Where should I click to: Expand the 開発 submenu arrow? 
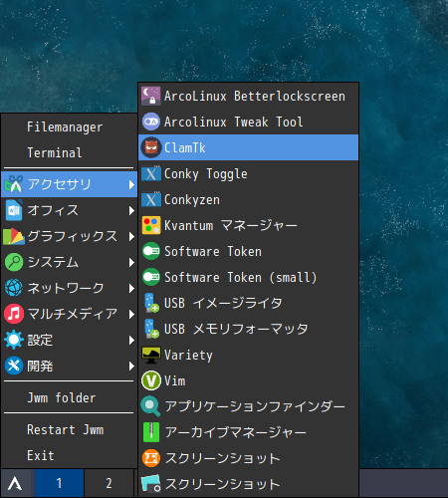131,366
